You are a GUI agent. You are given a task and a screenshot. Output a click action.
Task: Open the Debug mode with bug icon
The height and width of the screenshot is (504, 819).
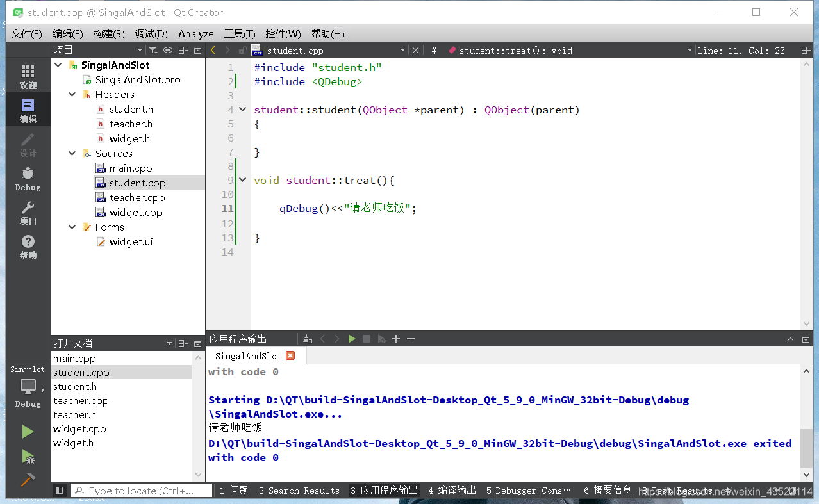(28, 178)
